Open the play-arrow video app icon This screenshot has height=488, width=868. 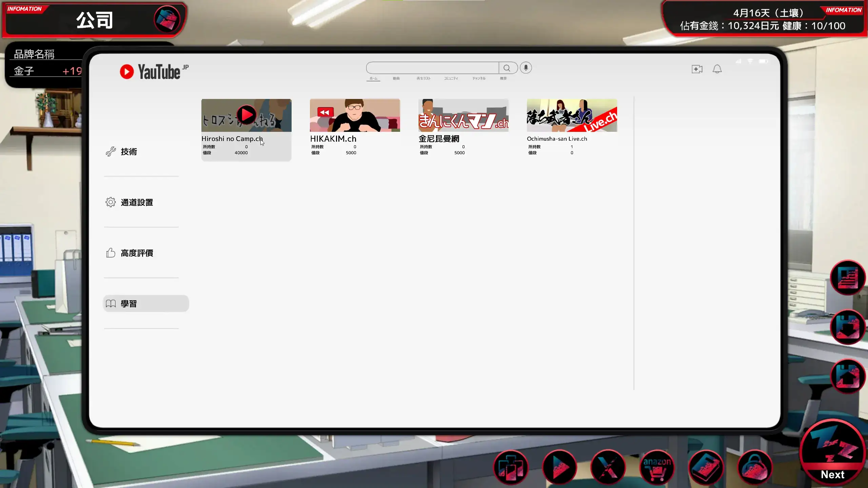(x=560, y=468)
